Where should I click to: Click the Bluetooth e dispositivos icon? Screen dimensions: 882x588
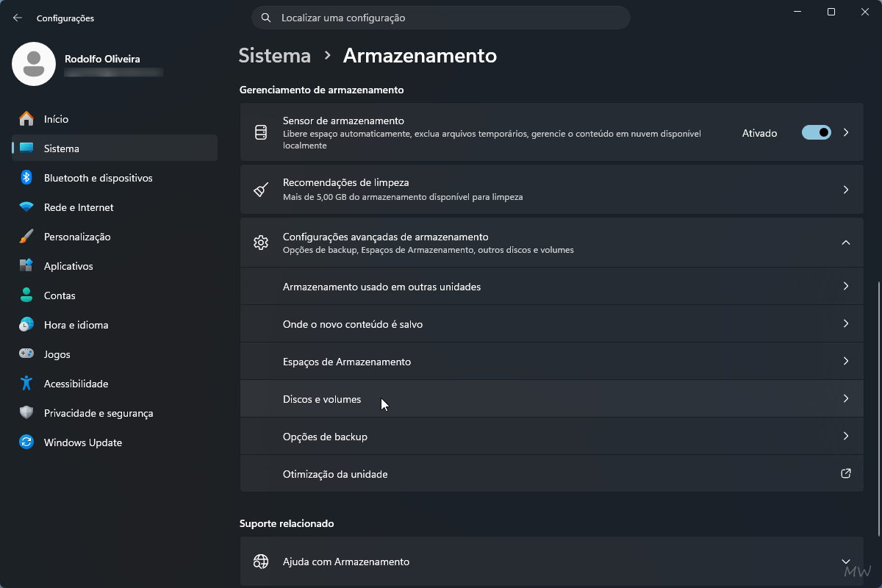click(x=26, y=178)
